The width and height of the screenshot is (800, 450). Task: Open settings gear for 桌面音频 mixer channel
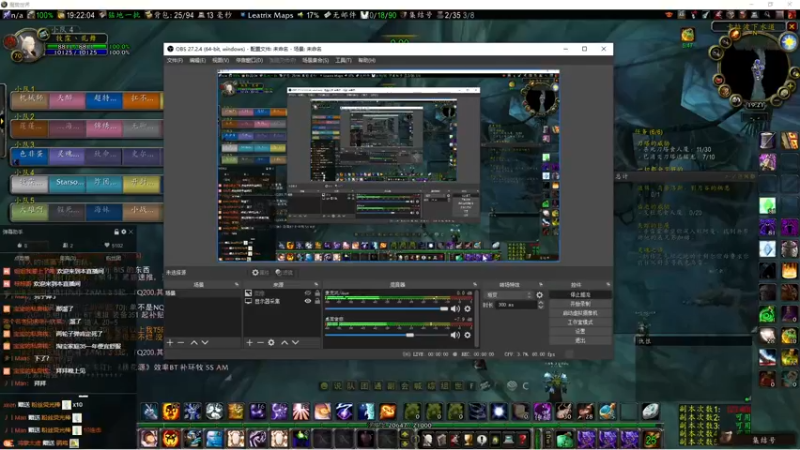[467, 335]
